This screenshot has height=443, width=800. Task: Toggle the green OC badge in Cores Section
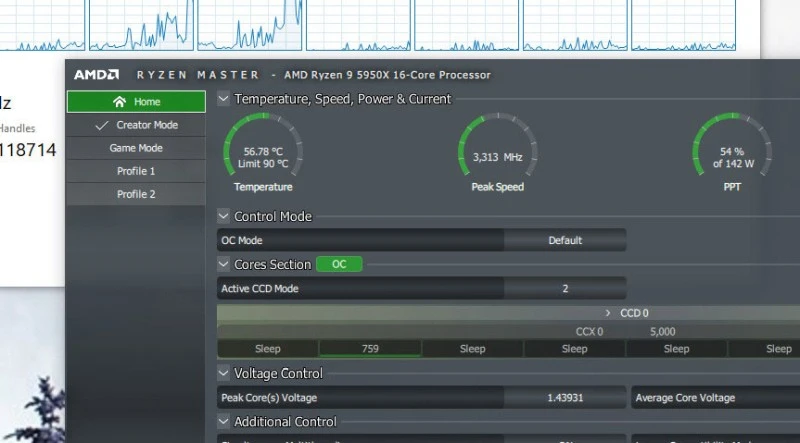pos(339,264)
